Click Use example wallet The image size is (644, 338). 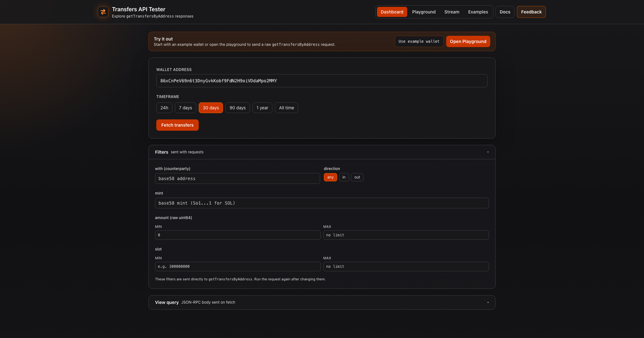coord(419,41)
